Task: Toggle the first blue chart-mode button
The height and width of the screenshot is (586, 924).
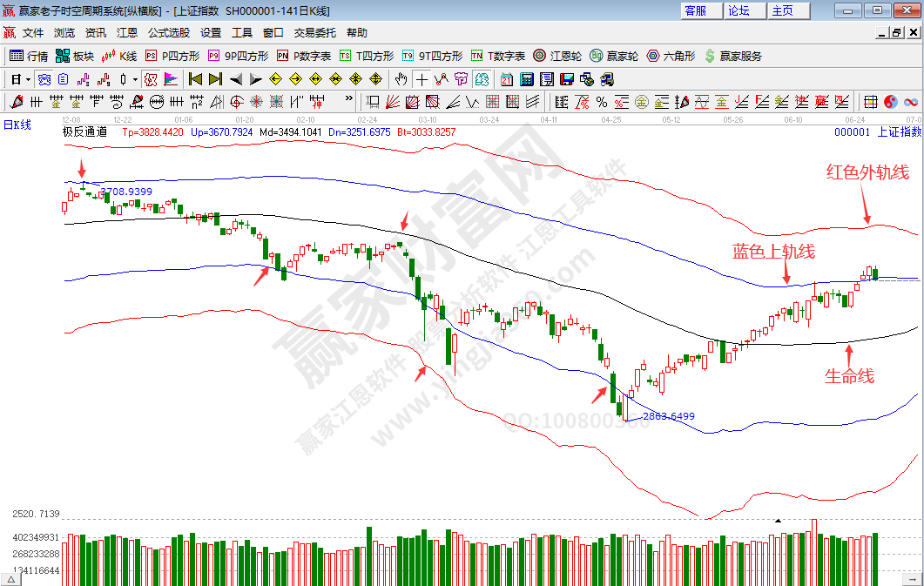Action: (x=44, y=79)
